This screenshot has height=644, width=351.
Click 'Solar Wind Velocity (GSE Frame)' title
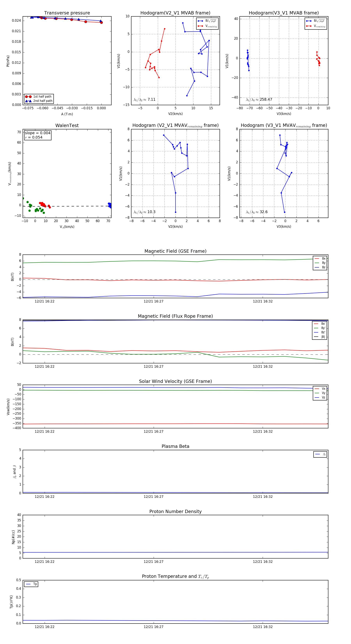175,381
